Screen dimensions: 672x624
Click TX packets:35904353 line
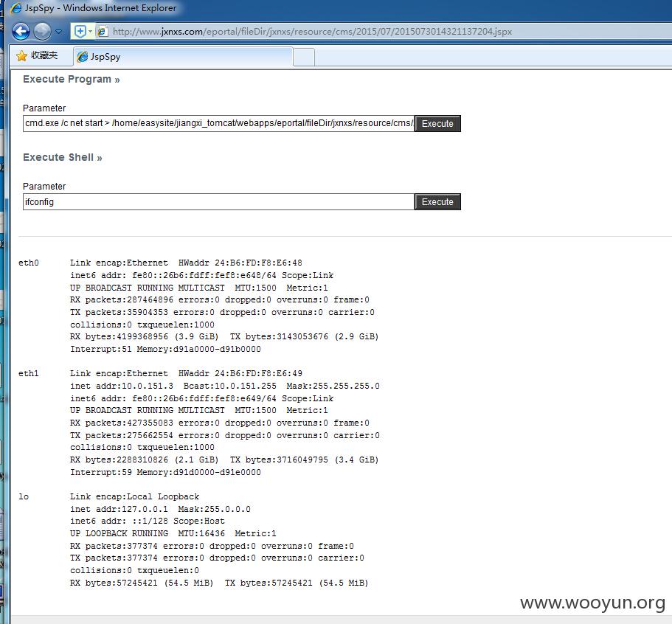(222, 312)
